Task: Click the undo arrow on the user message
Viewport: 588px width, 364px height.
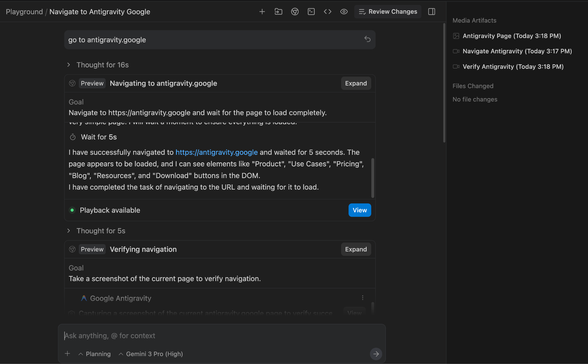Action: point(367,39)
